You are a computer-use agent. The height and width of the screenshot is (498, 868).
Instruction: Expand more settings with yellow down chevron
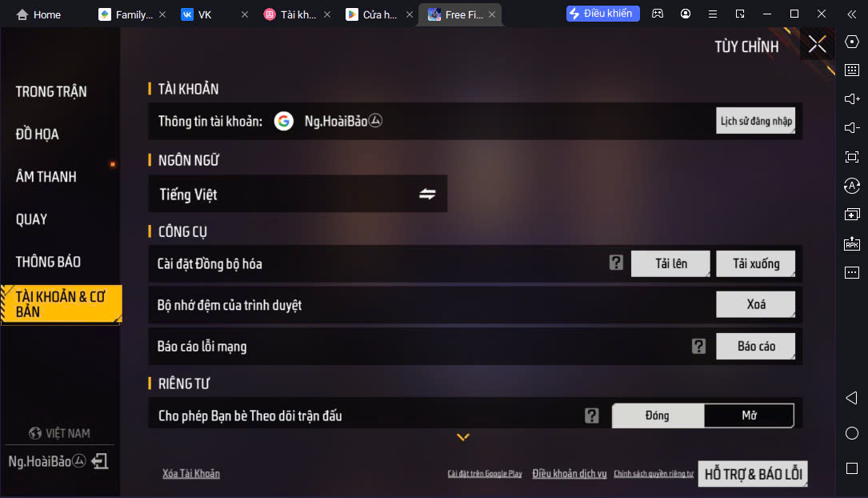coord(463,437)
